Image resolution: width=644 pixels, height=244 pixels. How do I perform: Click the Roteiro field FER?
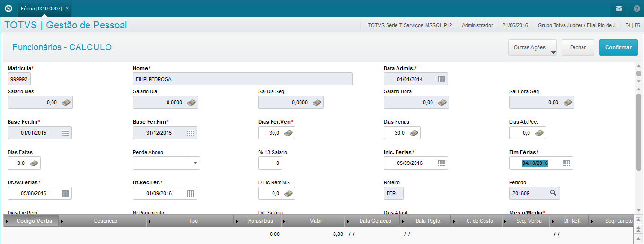coord(394,193)
